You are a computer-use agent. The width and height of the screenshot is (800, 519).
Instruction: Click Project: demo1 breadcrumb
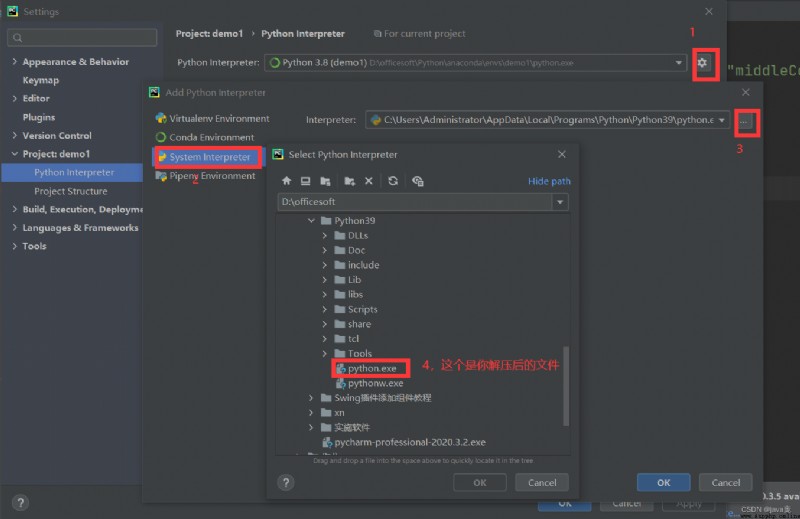[209, 34]
